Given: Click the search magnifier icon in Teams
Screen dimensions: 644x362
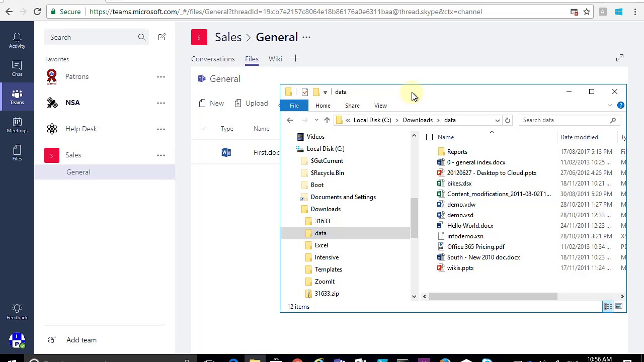Looking at the screenshot, I should [141, 37].
